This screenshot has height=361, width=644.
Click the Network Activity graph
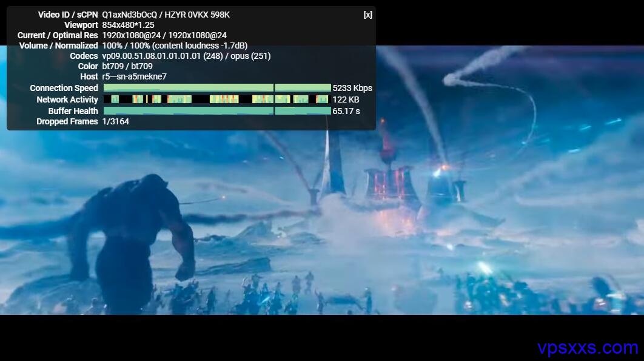217,99
